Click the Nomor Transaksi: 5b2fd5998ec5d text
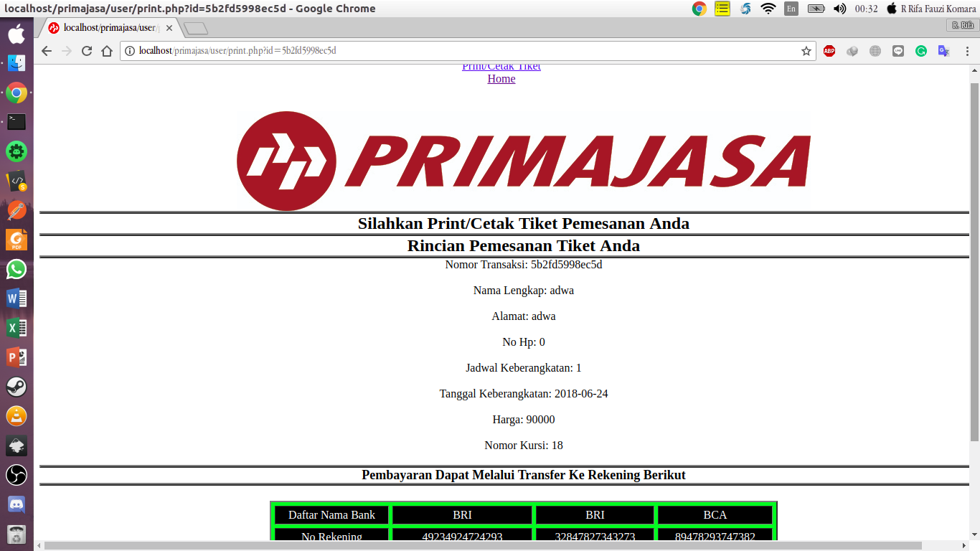Screen dimensions: 980x551 click(524, 265)
